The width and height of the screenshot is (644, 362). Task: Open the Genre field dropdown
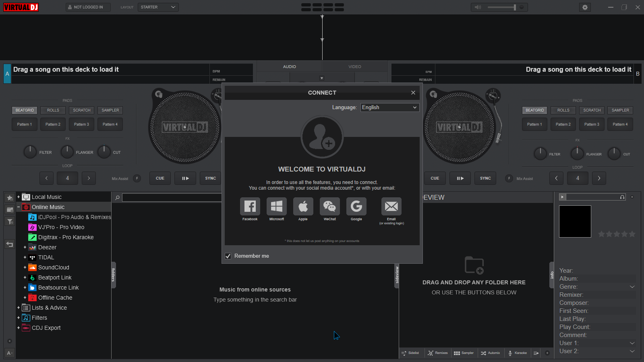tap(632, 287)
